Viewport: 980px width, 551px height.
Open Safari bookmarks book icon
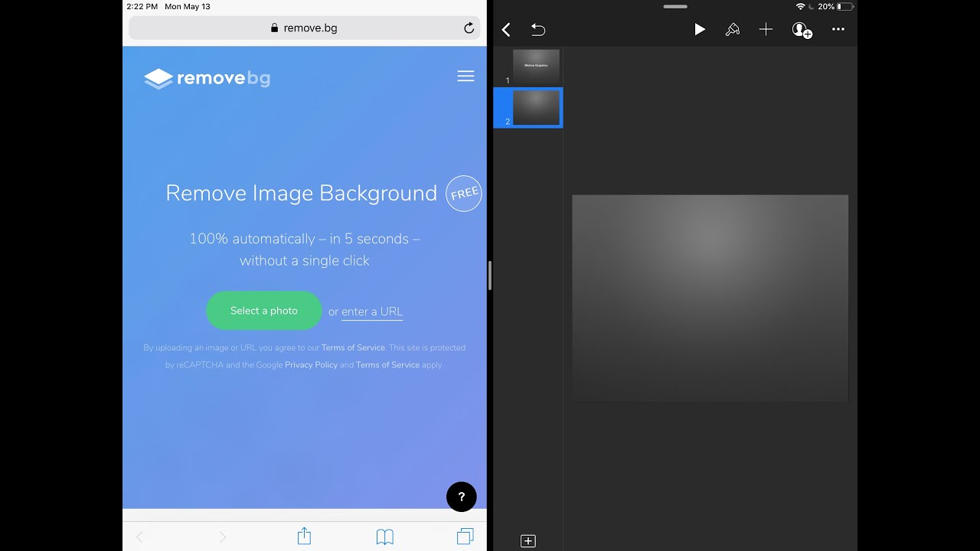(x=385, y=536)
